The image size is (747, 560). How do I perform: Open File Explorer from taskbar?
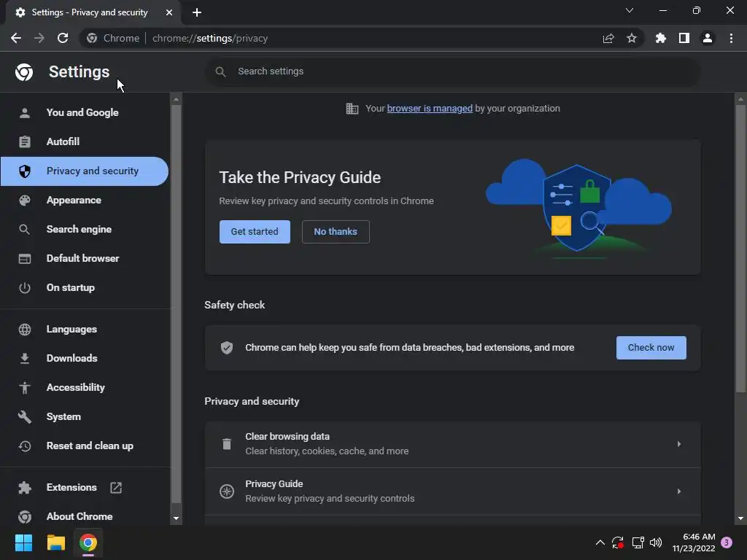(55, 542)
